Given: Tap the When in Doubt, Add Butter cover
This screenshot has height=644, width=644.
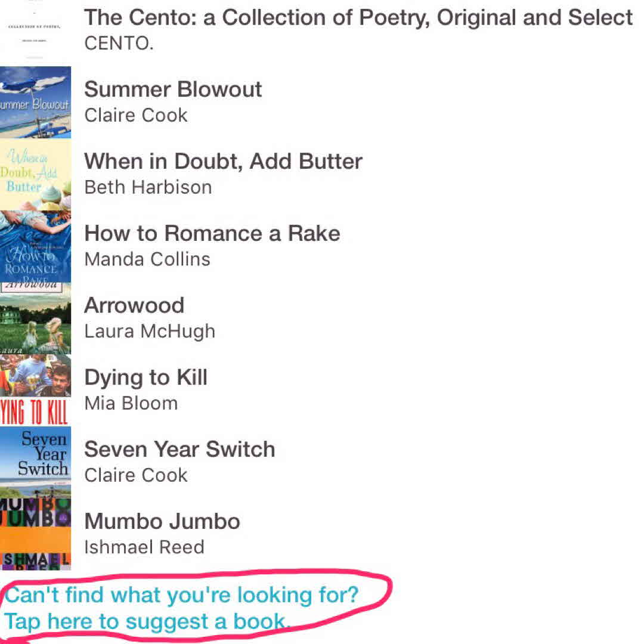Looking at the screenshot, I should 35,174.
